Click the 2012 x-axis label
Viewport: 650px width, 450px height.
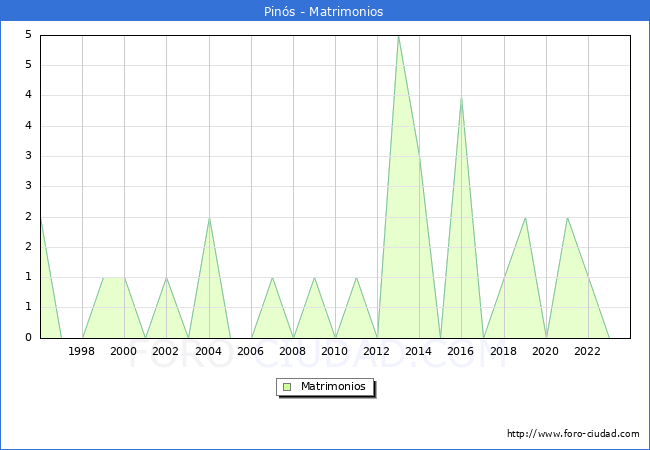pyautogui.click(x=376, y=351)
